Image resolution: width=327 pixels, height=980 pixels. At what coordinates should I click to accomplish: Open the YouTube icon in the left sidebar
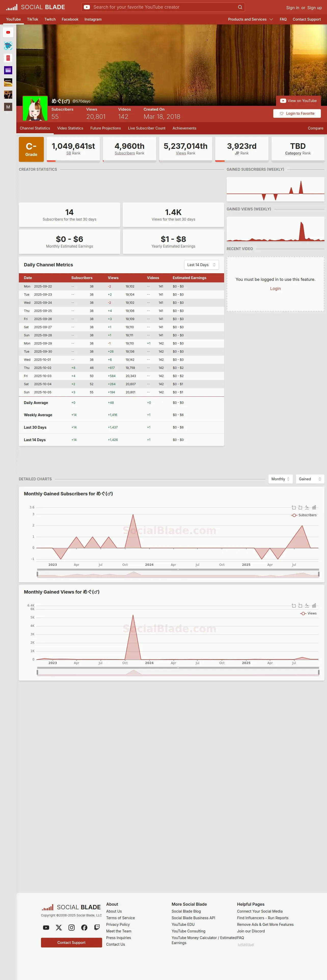(x=8, y=32)
